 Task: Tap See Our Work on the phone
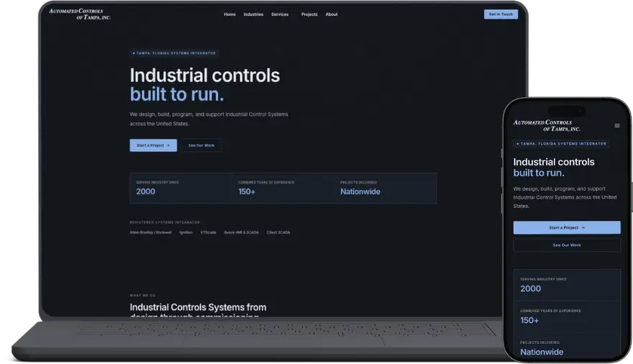(x=567, y=245)
